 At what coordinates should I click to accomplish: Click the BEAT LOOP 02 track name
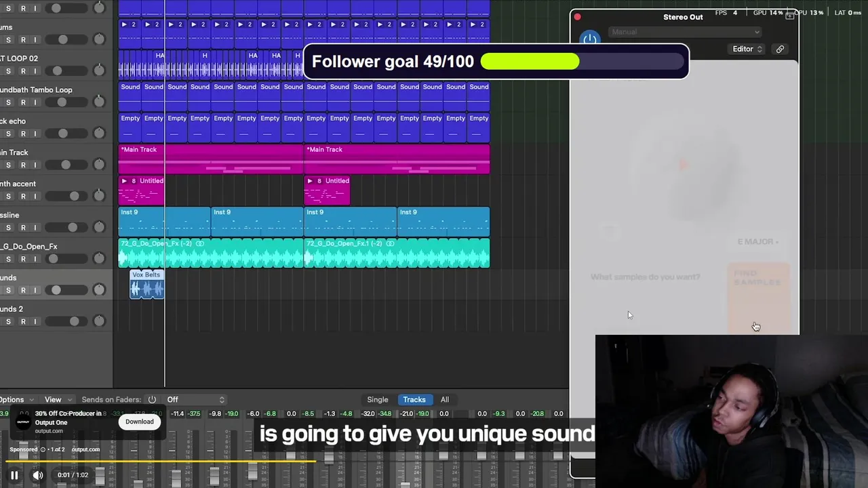(x=19, y=58)
